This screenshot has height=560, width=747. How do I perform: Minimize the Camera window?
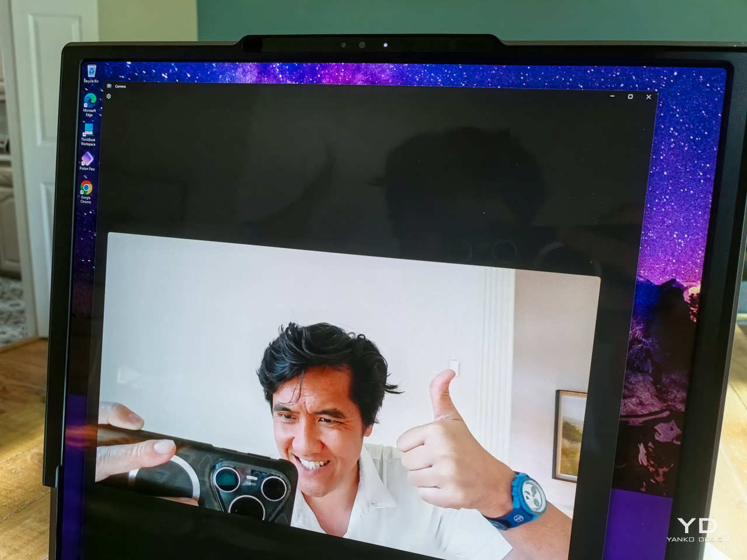(x=612, y=96)
